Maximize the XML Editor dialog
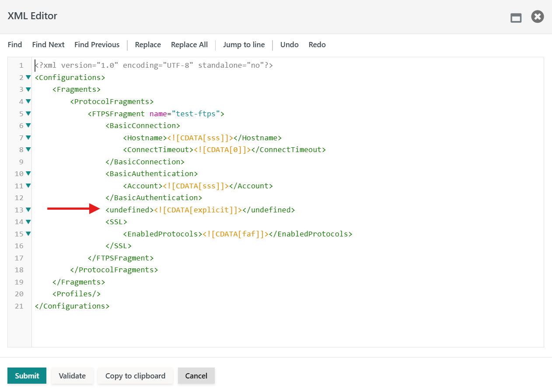This screenshot has width=552, height=392. (x=516, y=18)
